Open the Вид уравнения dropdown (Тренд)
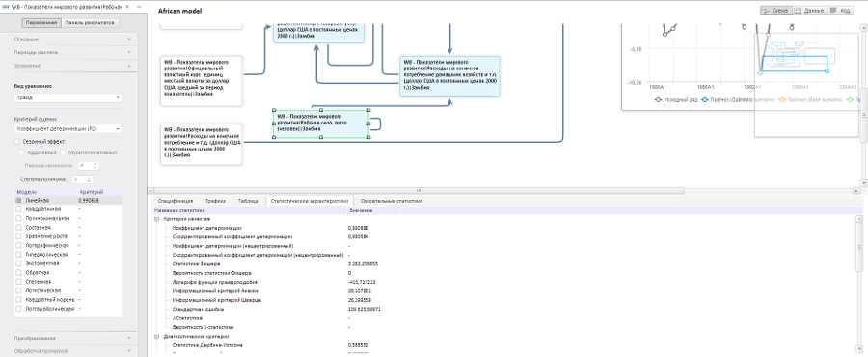This screenshot has width=868, height=357. click(68, 98)
